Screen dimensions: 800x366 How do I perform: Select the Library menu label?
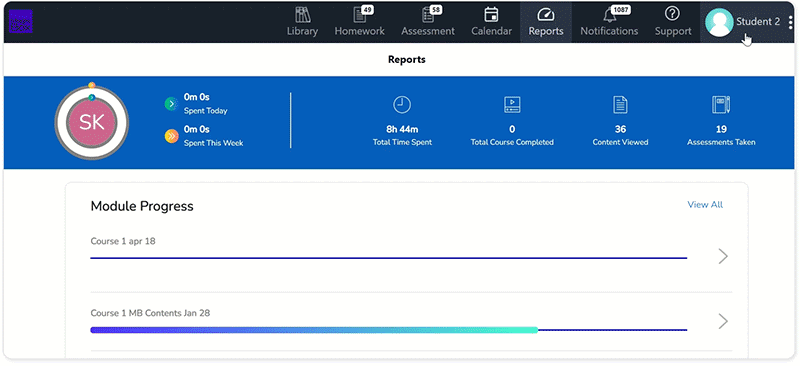[x=302, y=31]
